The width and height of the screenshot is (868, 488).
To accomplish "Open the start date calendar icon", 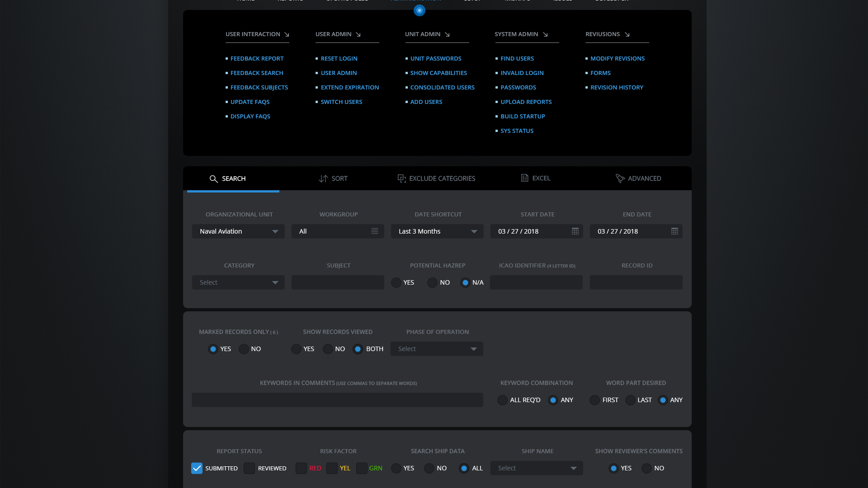I will coord(575,231).
